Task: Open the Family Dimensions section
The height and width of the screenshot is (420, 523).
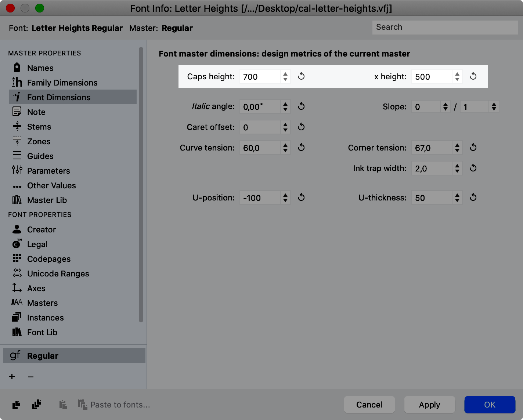Action: 73,83
